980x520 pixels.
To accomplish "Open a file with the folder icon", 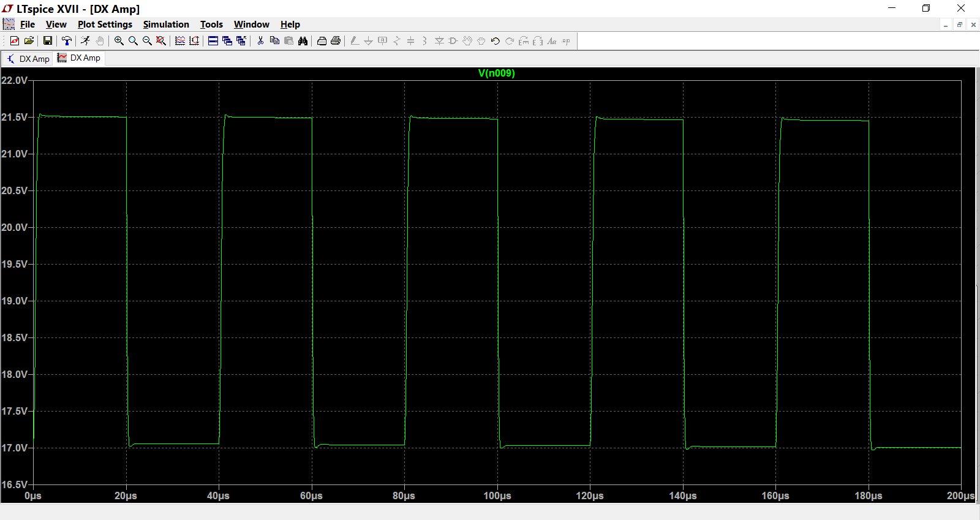I will click(29, 41).
